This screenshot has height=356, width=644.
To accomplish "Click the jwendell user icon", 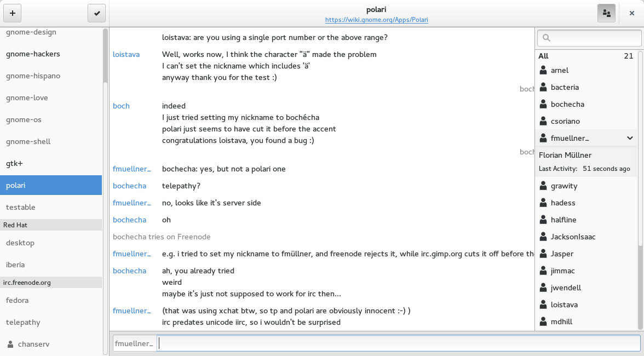I will [543, 288].
